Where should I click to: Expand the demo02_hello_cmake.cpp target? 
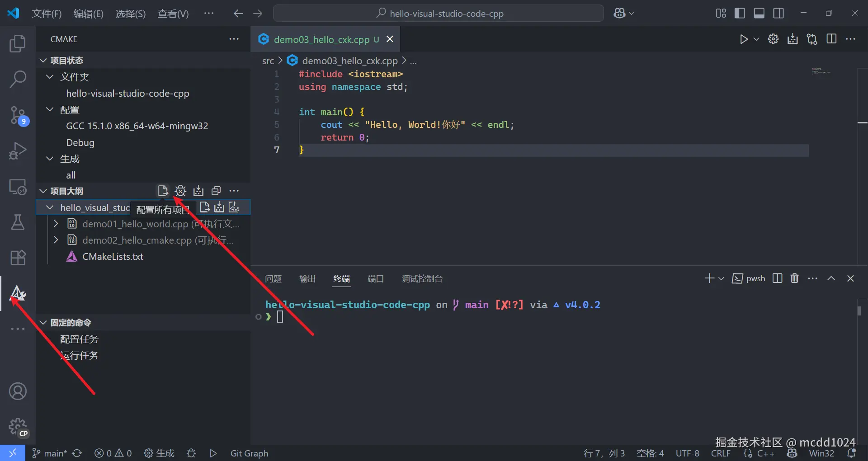coord(56,240)
